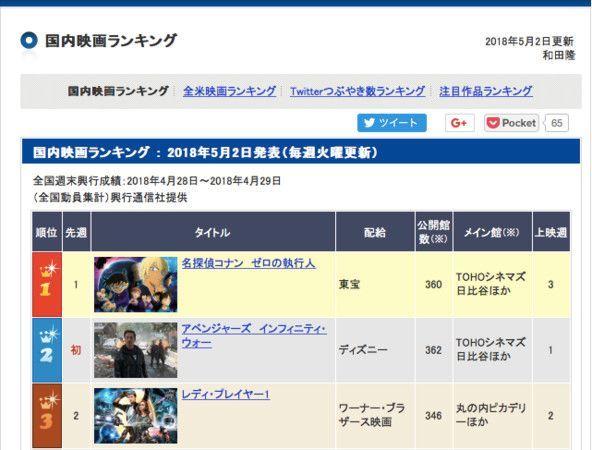Click the Ready Player One thumbnail
The height and width of the screenshot is (450, 592).
point(136,416)
